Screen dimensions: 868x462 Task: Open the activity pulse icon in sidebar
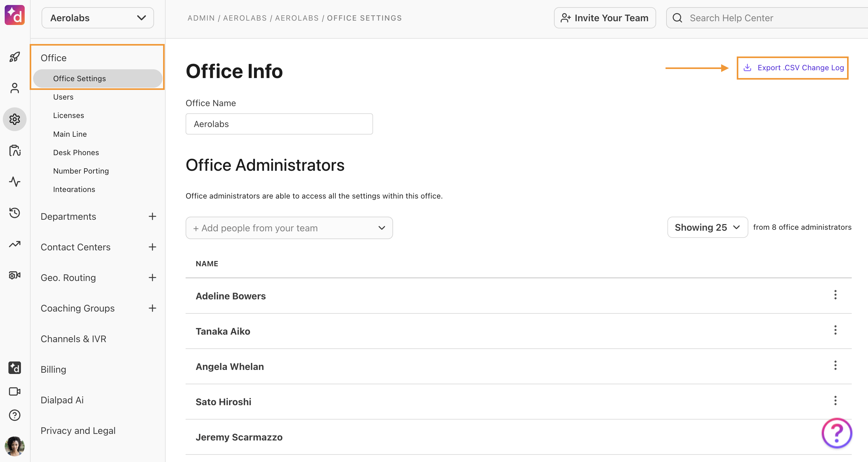[14, 182]
